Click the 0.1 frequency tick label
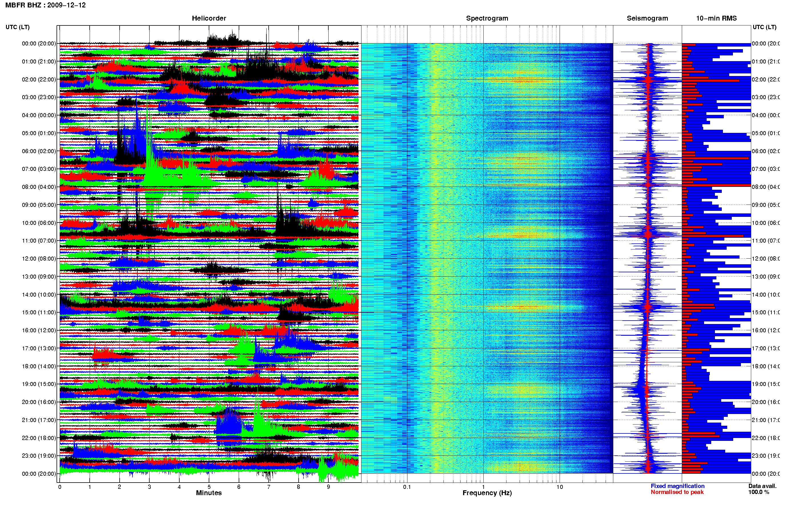 (407, 487)
